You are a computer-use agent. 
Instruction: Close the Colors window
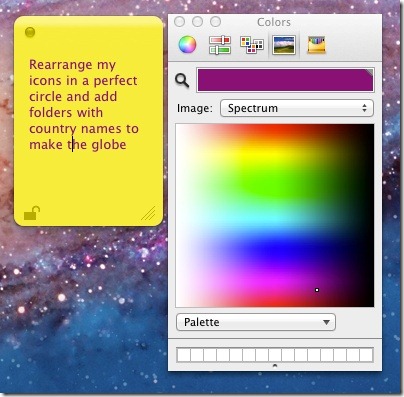point(180,22)
